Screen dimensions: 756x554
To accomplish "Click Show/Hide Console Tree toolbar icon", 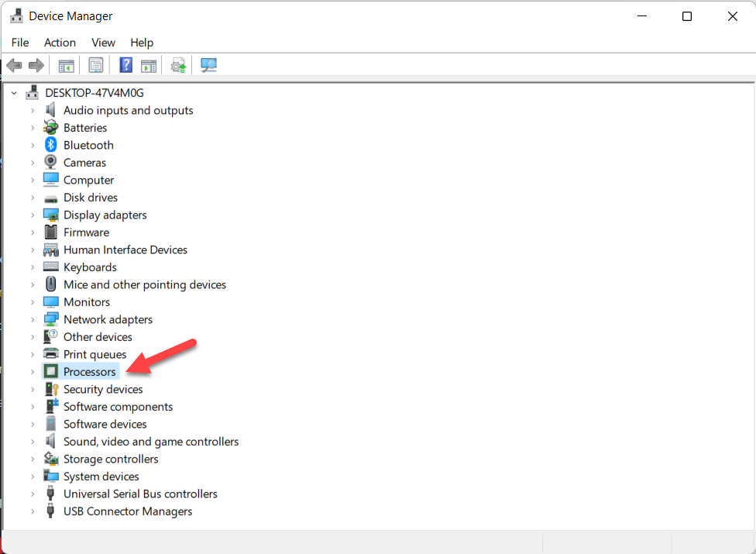I will (x=67, y=66).
